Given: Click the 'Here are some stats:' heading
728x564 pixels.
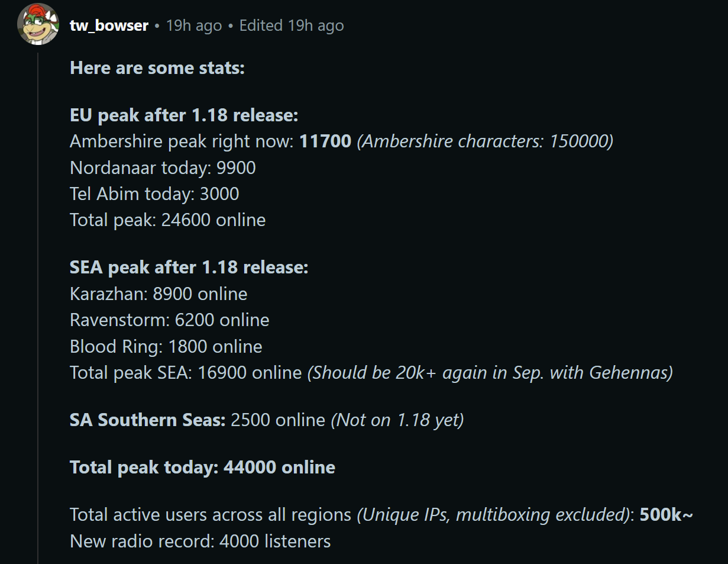Looking at the screenshot, I should (x=157, y=67).
